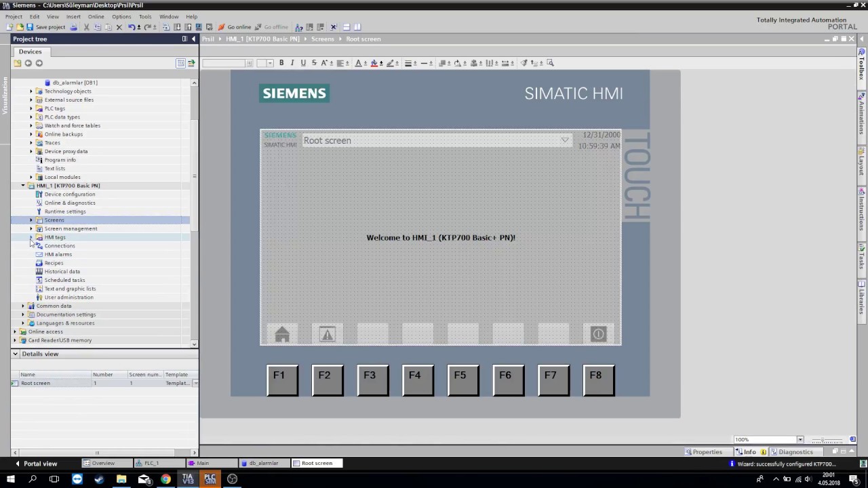Expand the Screens folder
Viewport: 868px width, 488px height.
click(31, 220)
